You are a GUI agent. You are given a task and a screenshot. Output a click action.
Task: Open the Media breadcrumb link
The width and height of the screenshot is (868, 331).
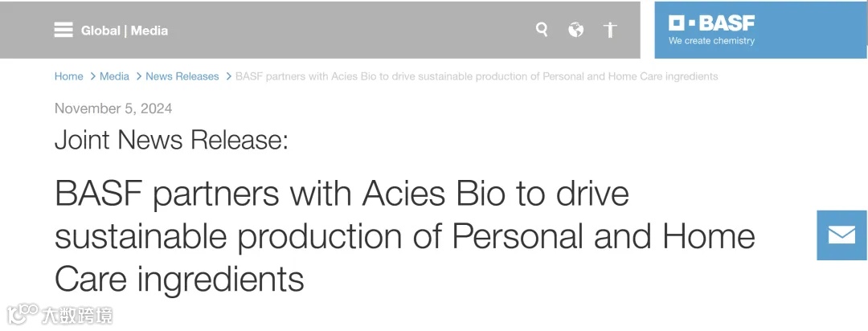pos(114,76)
